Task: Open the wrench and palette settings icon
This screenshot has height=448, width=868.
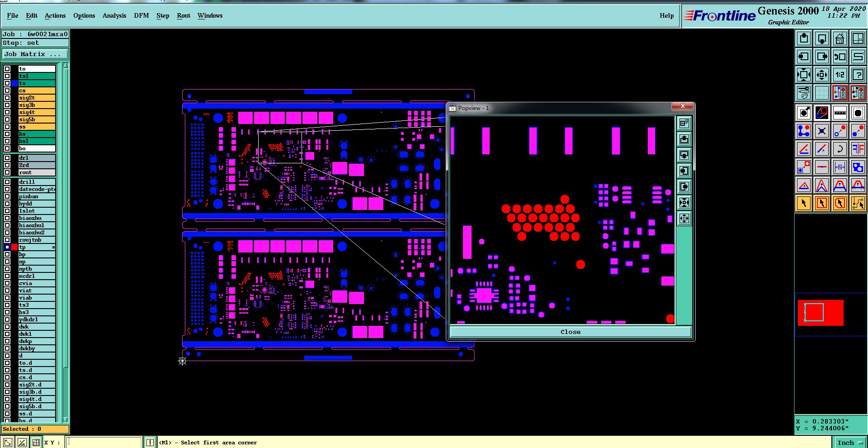Action: coord(804,93)
